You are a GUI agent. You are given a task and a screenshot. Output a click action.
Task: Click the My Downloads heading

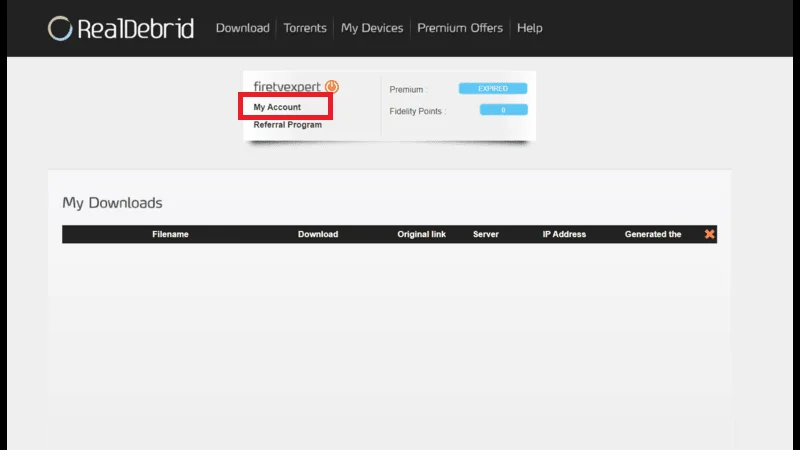click(112, 203)
